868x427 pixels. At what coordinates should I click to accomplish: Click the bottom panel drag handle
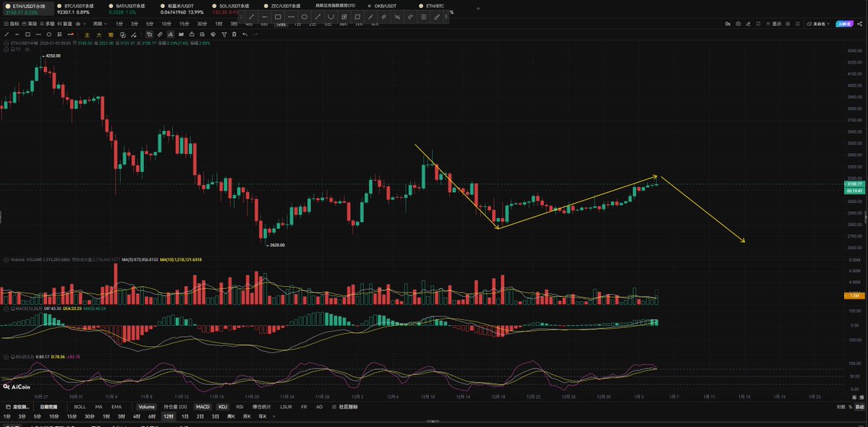(x=433, y=420)
